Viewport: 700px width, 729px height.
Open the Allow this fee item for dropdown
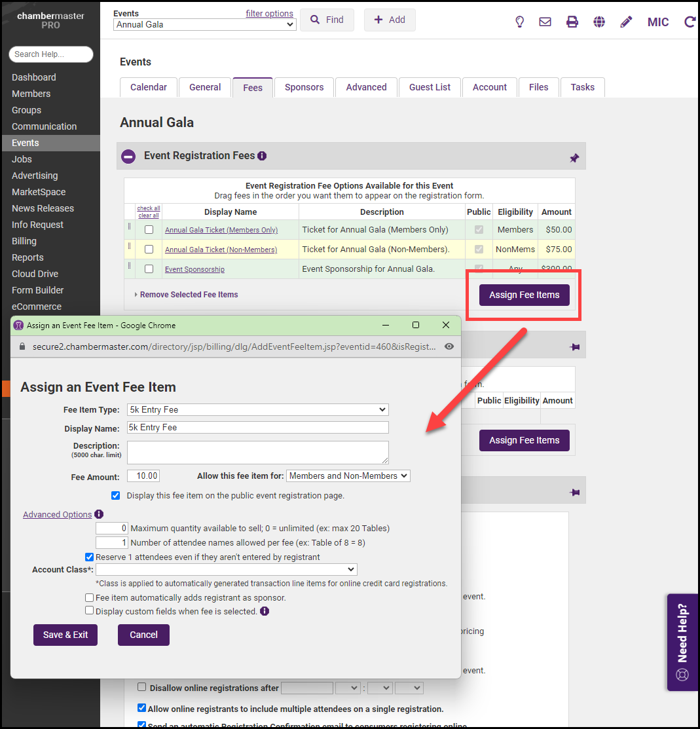[x=348, y=476]
